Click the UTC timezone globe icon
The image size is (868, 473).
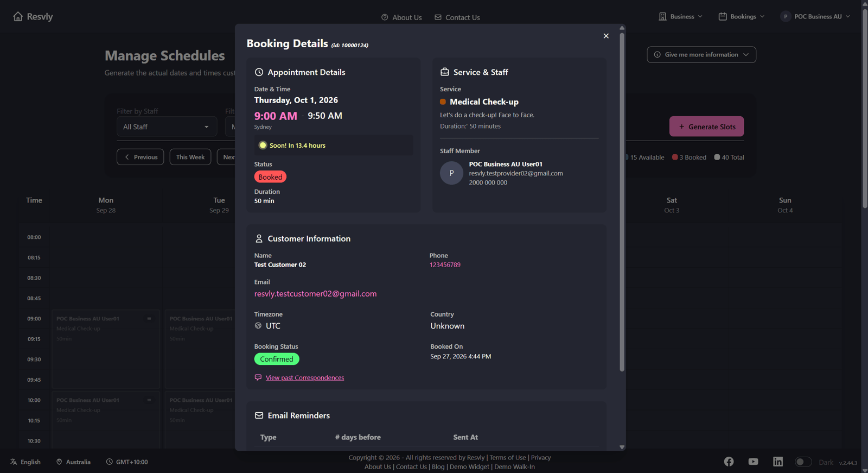[258, 326]
